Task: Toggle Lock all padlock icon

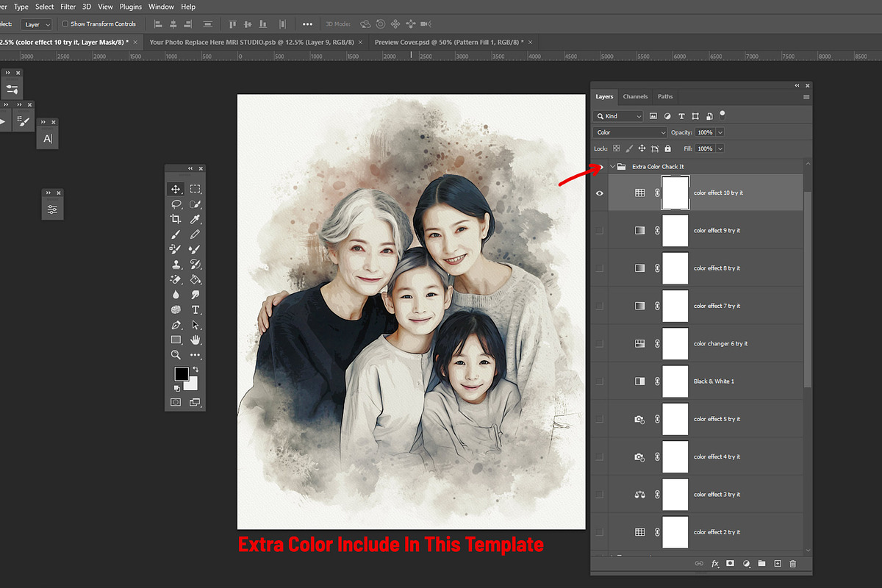Action: click(x=667, y=148)
